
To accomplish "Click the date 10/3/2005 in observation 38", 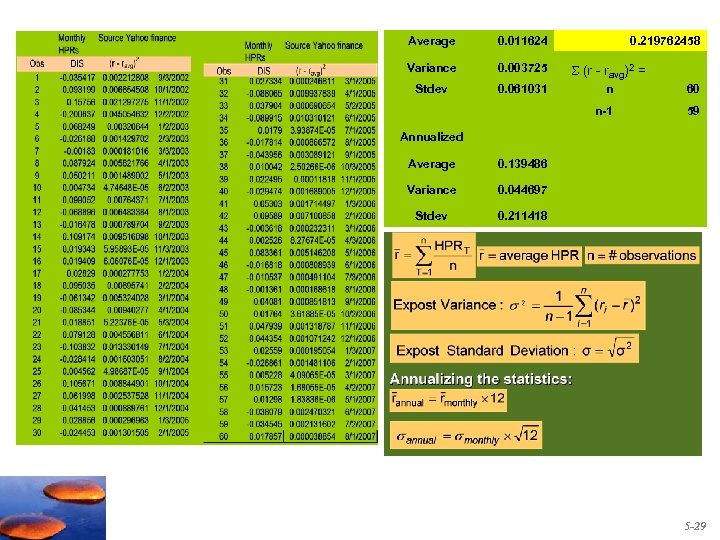I will click(x=359, y=167).
